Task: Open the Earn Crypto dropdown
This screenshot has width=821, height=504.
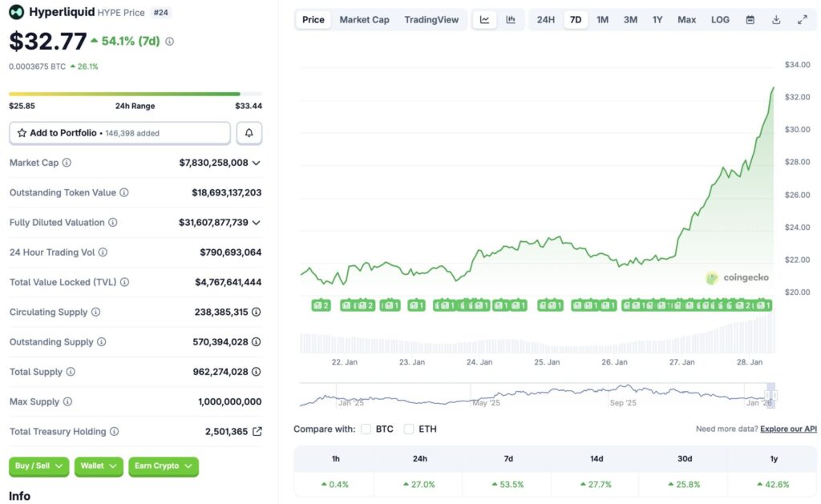Action: pos(163,466)
